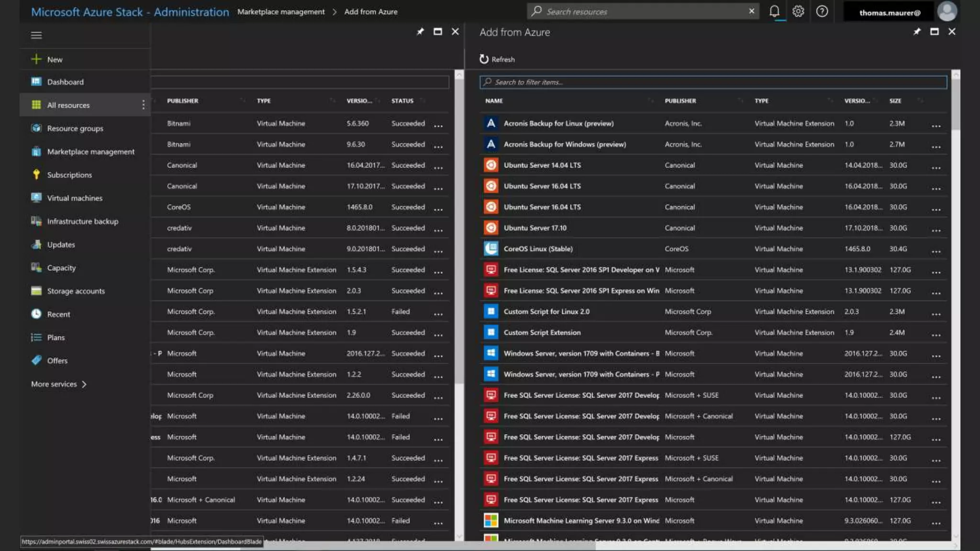This screenshot has width=980, height=551.
Task: Open the notifications bell icon
Action: click(774, 11)
